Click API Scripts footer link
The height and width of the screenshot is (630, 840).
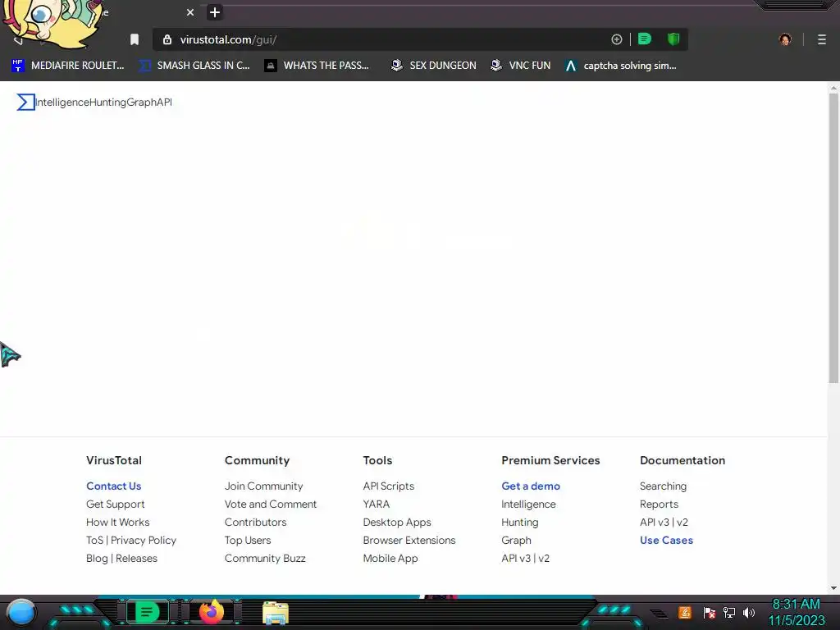(x=388, y=486)
